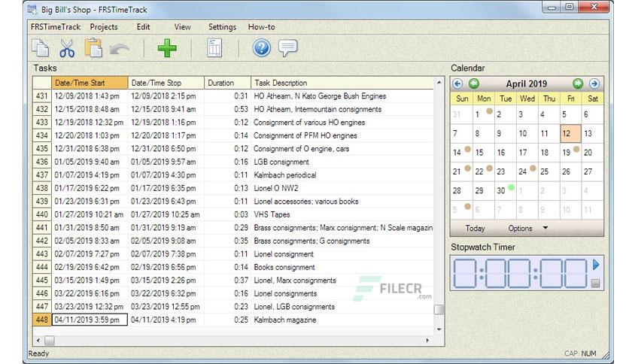Click duration 0:53 in row 432
Image resolution: width=629 pixels, height=364 pixels.
coord(227,110)
